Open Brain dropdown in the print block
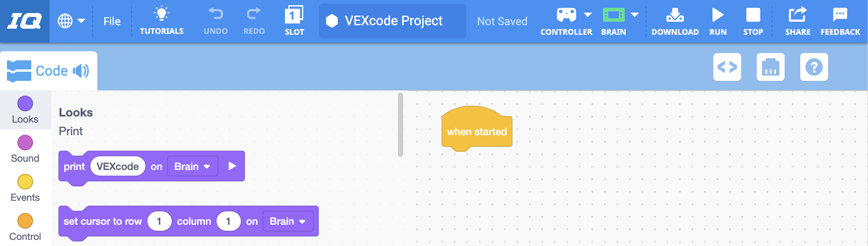The width and height of the screenshot is (868, 246). pyautogui.click(x=192, y=166)
